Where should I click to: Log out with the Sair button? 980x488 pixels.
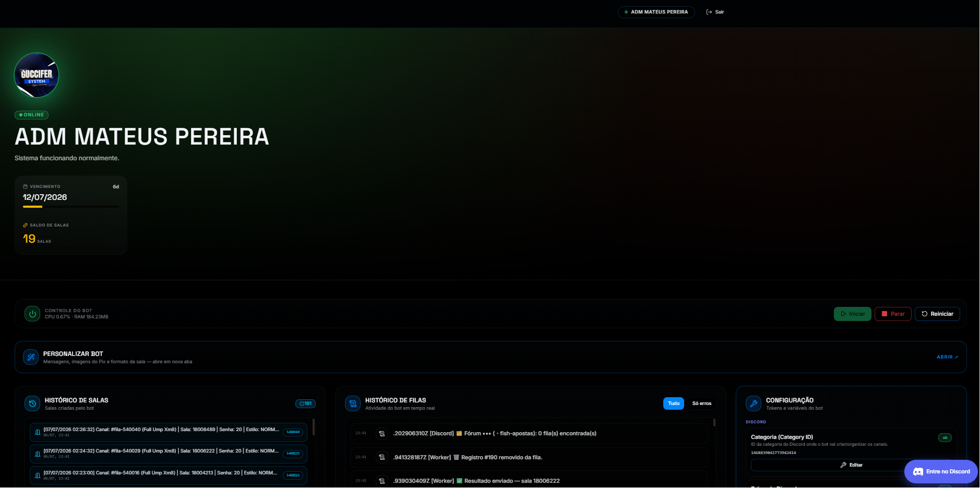[715, 12]
